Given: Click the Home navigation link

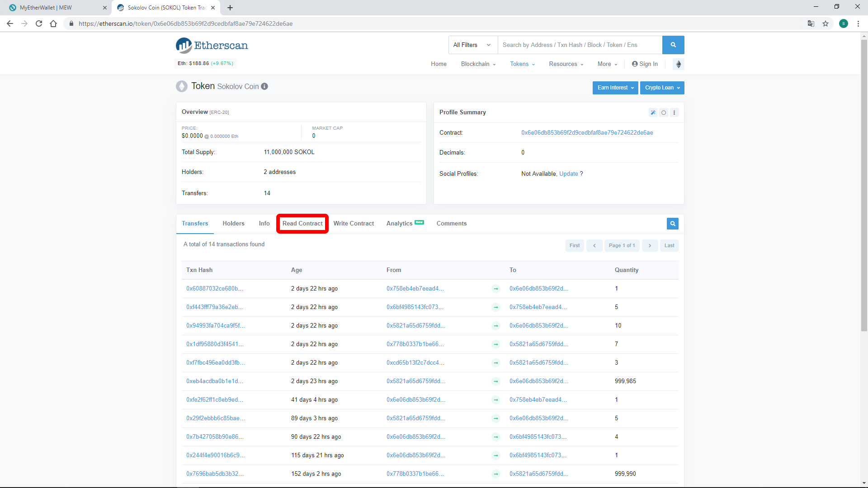Looking at the screenshot, I should click(x=439, y=64).
